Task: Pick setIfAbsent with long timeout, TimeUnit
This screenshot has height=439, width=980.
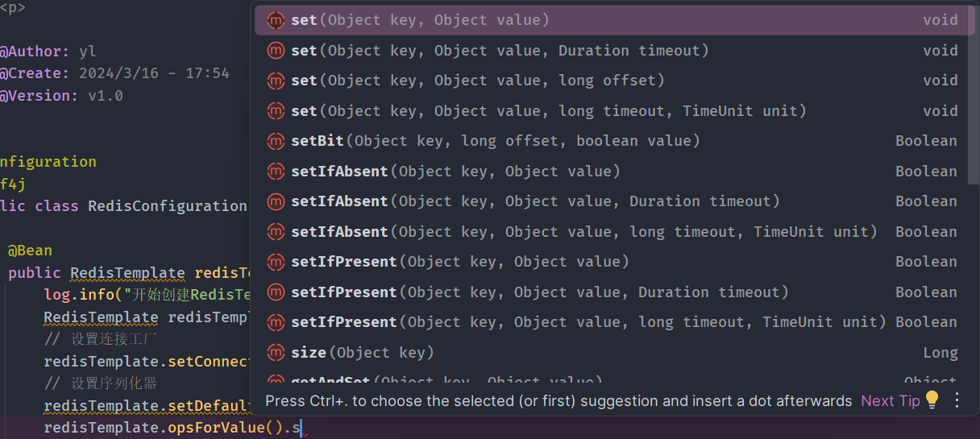Action: click(x=584, y=232)
